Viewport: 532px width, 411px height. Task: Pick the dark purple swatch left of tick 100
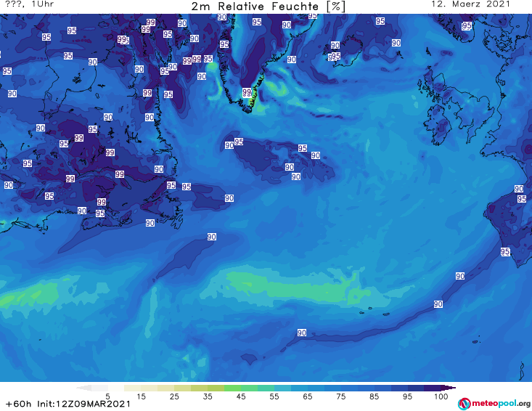[433, 388]
